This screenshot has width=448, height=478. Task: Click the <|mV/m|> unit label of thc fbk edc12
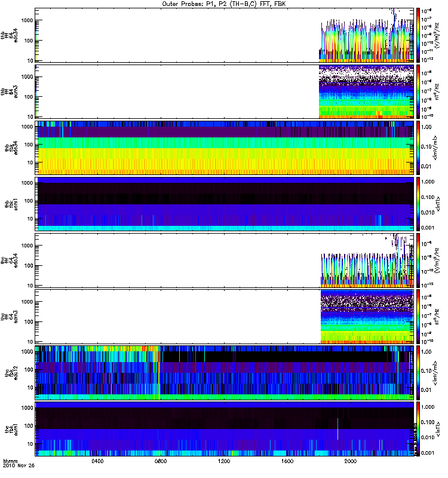pos(435,373)
